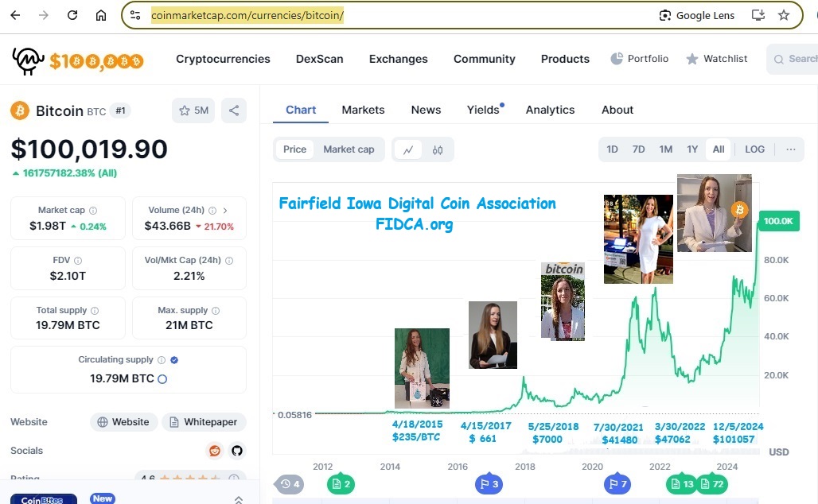
Task: Show Circulating supply info icon
Action: [x=162, y=360]
